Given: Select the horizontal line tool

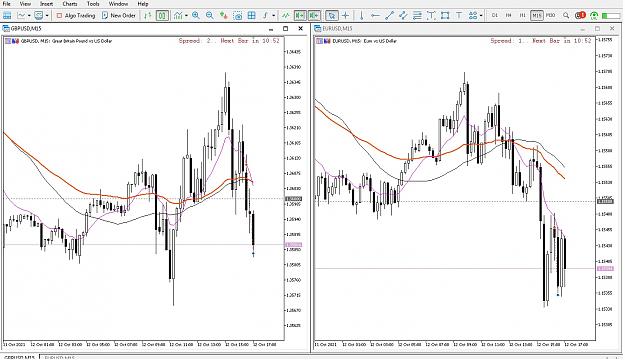Looking at the screenshot, I should [375, 16].
